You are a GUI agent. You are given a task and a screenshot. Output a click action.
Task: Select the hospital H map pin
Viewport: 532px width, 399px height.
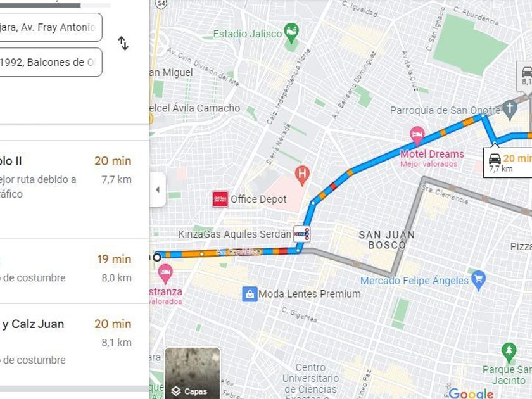click(302, 175)
